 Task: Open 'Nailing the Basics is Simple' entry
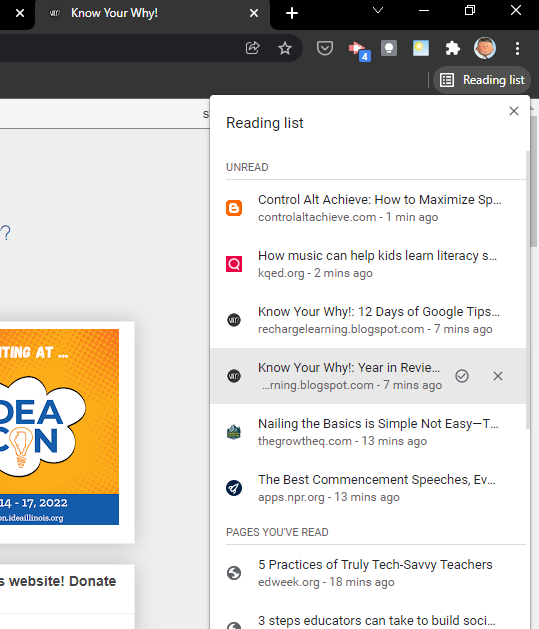pyautogui.click(x=368, y=432)
